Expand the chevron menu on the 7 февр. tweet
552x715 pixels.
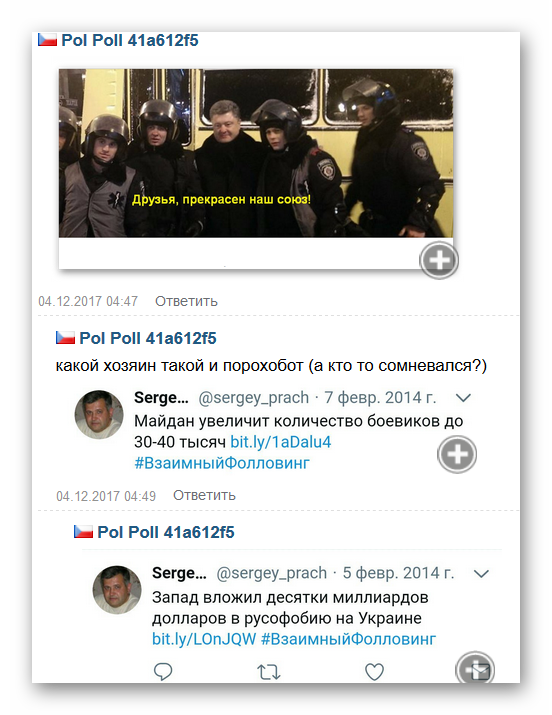coord(463,398)
